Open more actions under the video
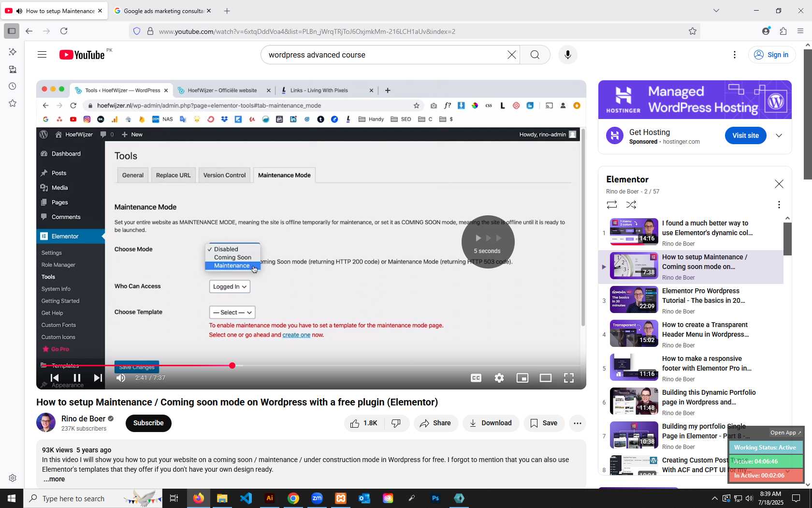This screenshot has height=508, width=812. pyautogui.click(x=578, y=423)
